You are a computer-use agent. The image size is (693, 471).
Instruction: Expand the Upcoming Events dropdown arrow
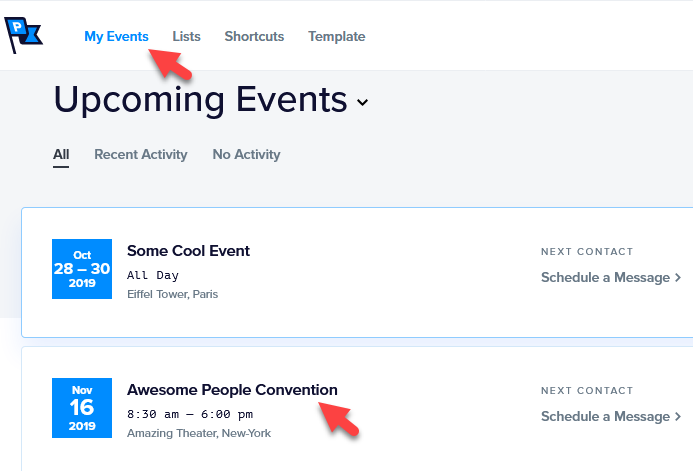tap(362, 103)
